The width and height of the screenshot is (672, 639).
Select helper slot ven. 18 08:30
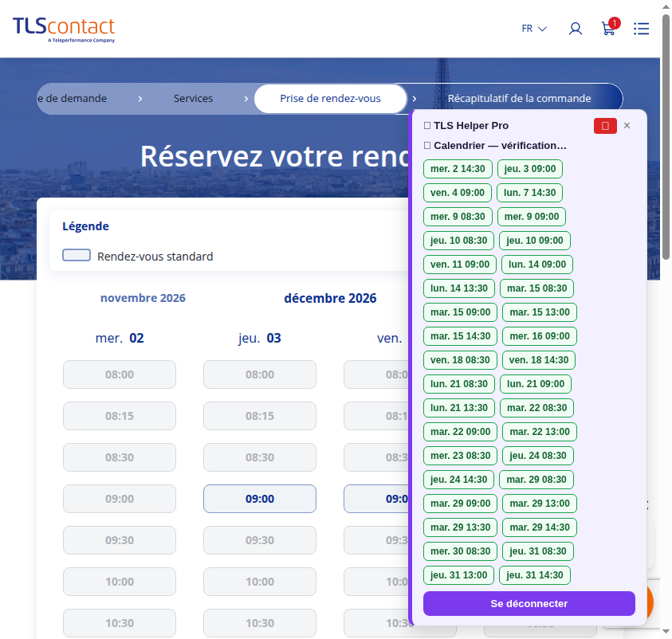(460, 360)
